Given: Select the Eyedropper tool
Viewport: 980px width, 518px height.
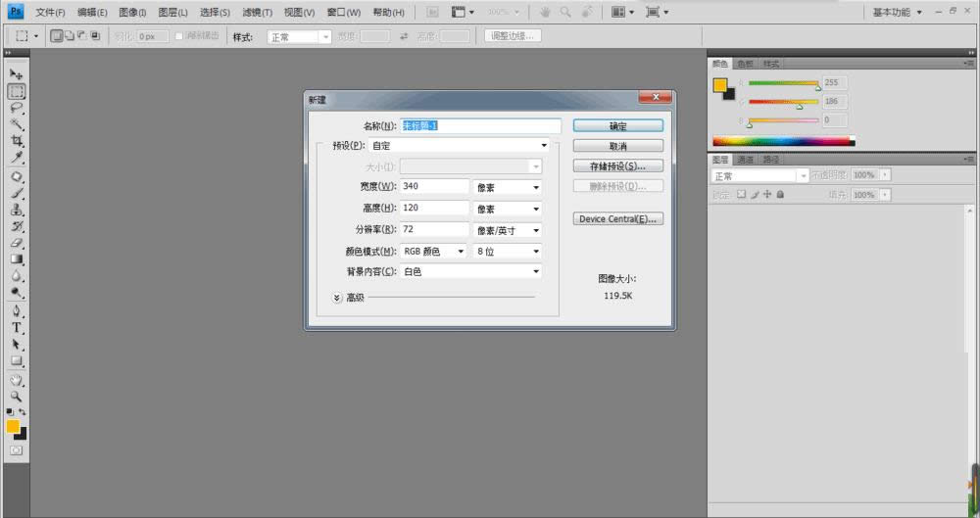Looking at the screenshot, I should [17, 158].
